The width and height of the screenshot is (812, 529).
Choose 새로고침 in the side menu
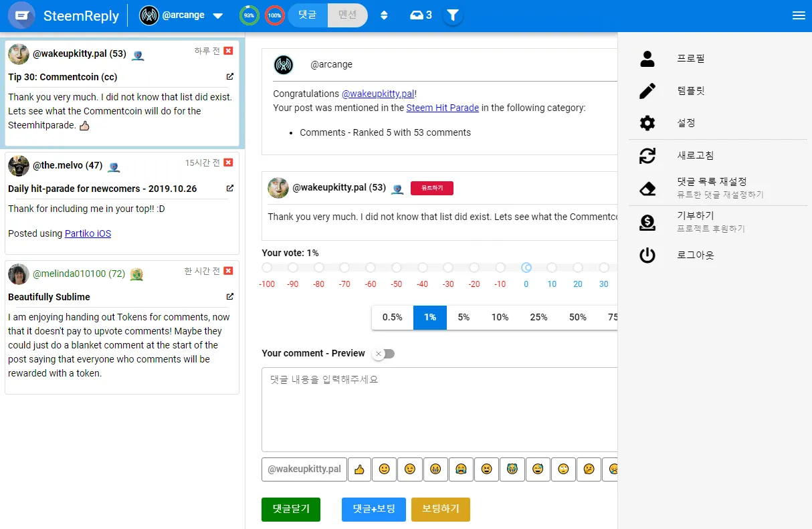718,156
